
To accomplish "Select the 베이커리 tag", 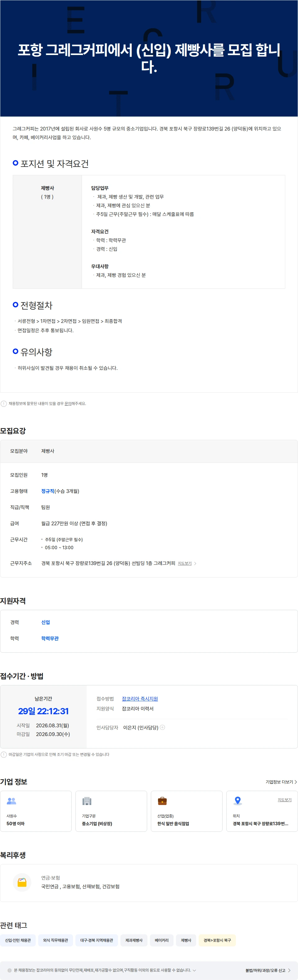I will 161,940.
